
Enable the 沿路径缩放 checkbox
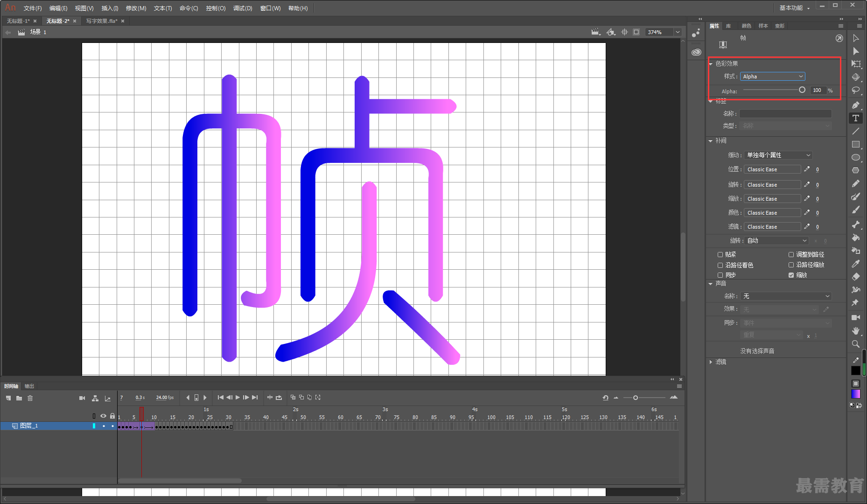(x=791, y=265)
